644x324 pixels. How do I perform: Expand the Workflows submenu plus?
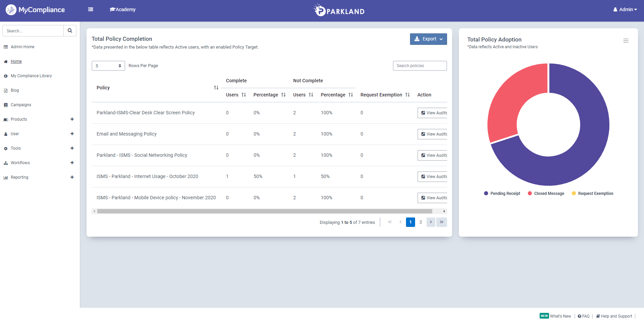(x=72, y=163)
